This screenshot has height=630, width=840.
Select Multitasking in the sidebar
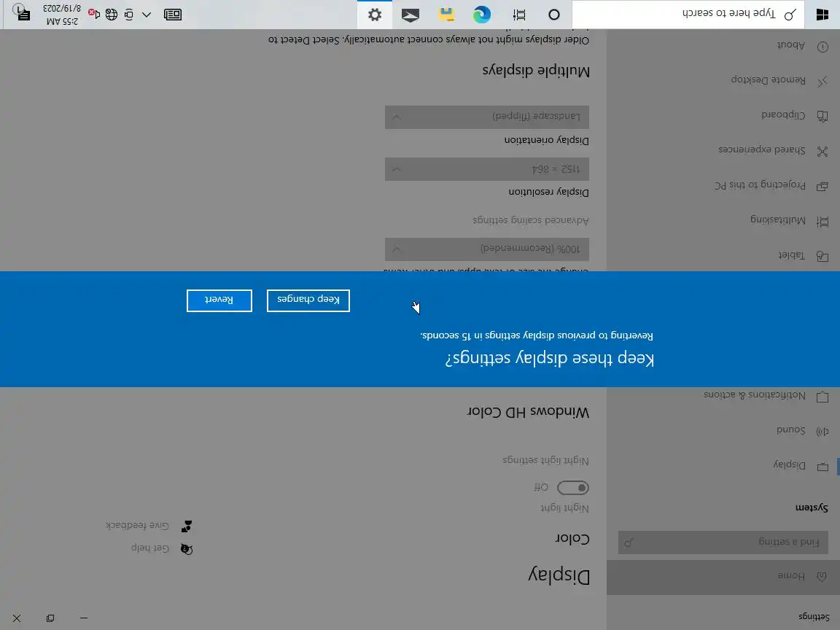click(723, 220)
